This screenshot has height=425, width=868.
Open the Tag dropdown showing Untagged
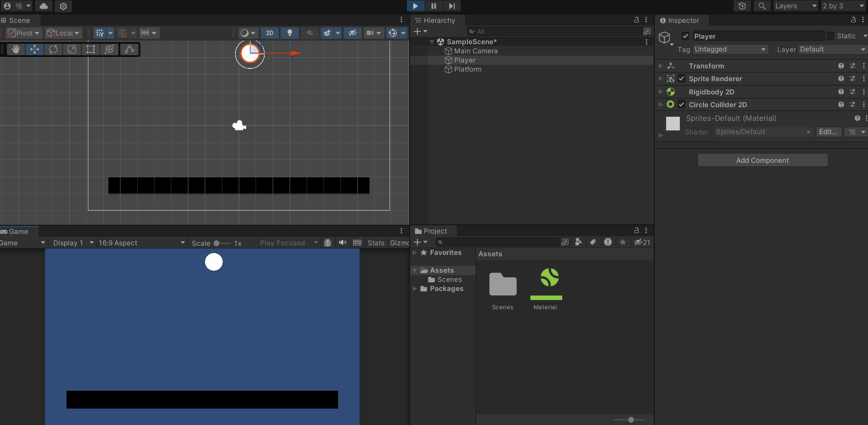pyautogui.click(x=730, y=49)
